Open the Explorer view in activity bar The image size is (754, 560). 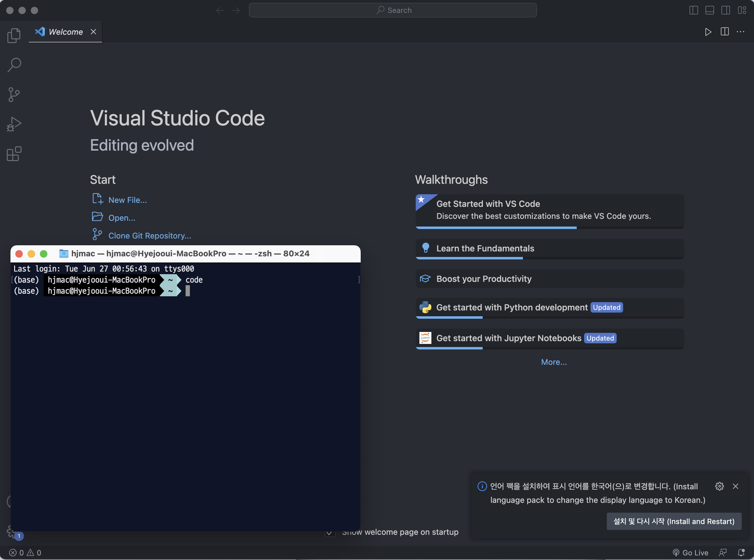click(14, 36)
